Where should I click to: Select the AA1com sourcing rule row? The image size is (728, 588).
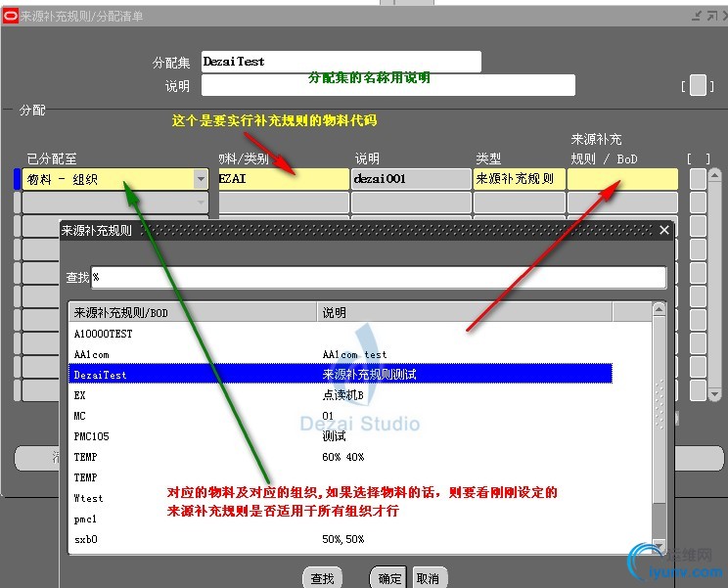[341, 354]
